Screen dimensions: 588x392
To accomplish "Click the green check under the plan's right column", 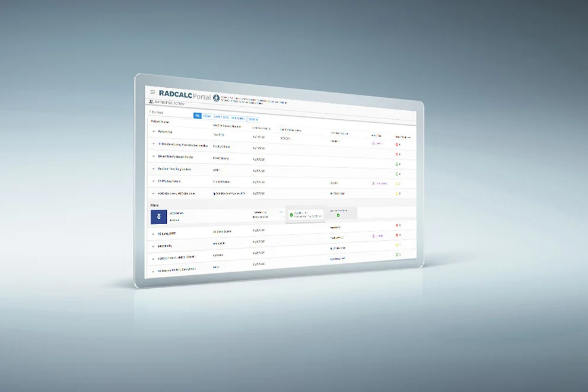I will [338, 215].
